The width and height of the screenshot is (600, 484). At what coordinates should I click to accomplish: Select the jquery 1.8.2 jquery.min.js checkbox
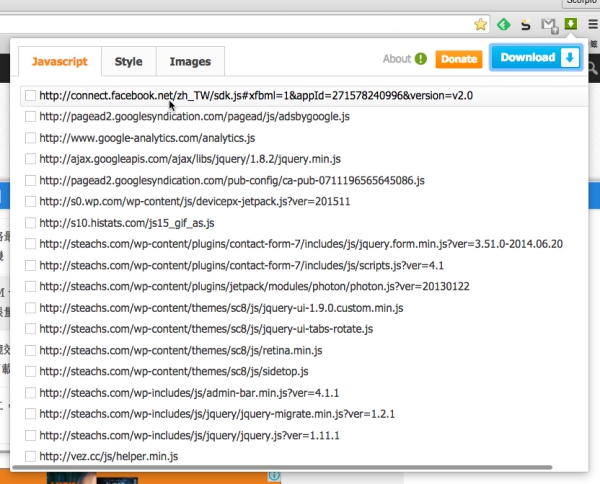tap(30, 159)
